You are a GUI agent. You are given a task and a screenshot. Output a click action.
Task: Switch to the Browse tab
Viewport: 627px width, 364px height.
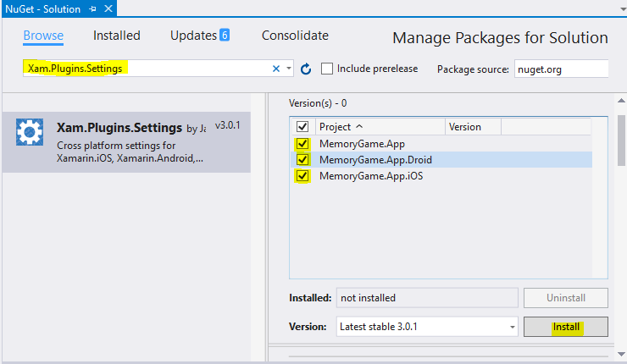tap(43, 36)
